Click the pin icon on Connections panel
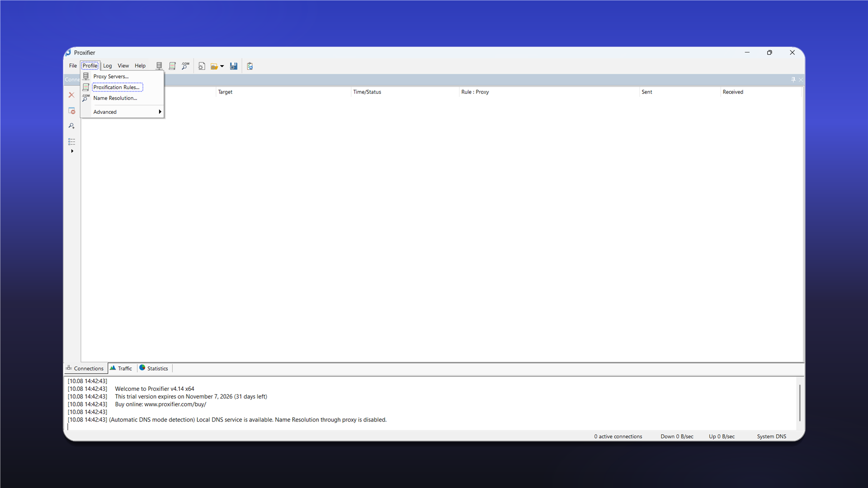Screen dimensions: 868x488 click(x=793, y=80)
